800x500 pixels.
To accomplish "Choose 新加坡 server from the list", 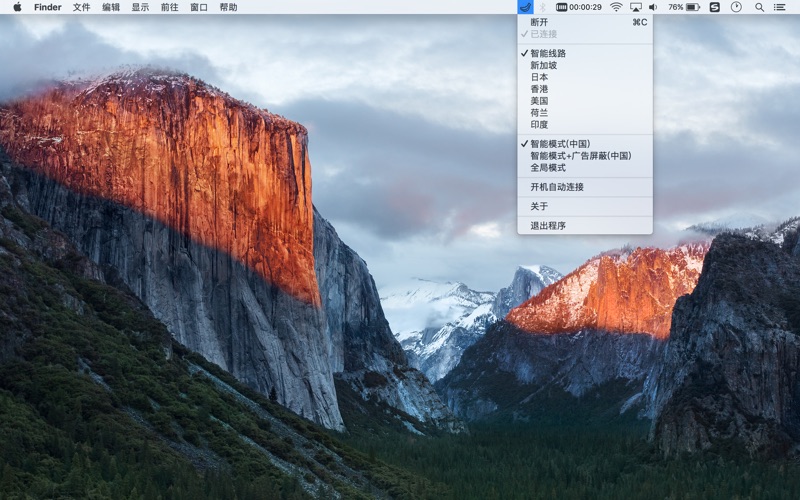I will tap(543, 65).
